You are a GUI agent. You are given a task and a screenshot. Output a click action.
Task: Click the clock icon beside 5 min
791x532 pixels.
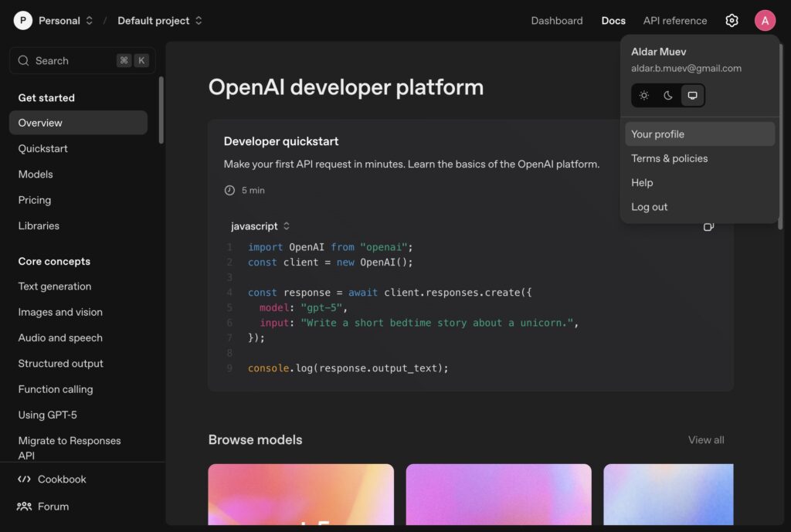pyautogui.click(x=229, y=190)
